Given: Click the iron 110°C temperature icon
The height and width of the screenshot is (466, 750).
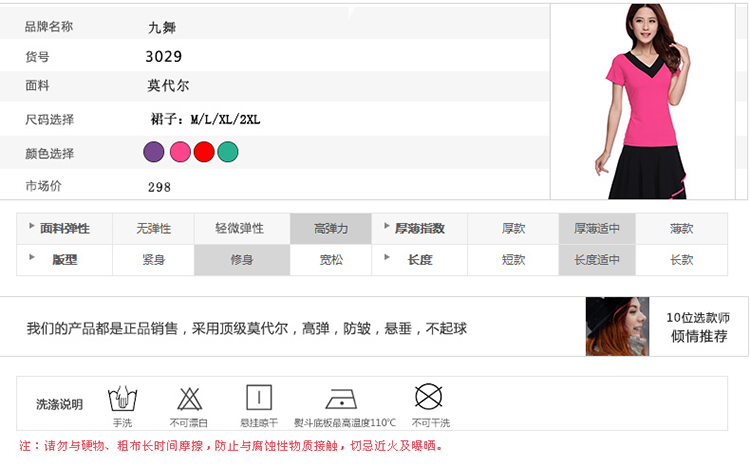Looking at the screenshot, I should 341,399.
